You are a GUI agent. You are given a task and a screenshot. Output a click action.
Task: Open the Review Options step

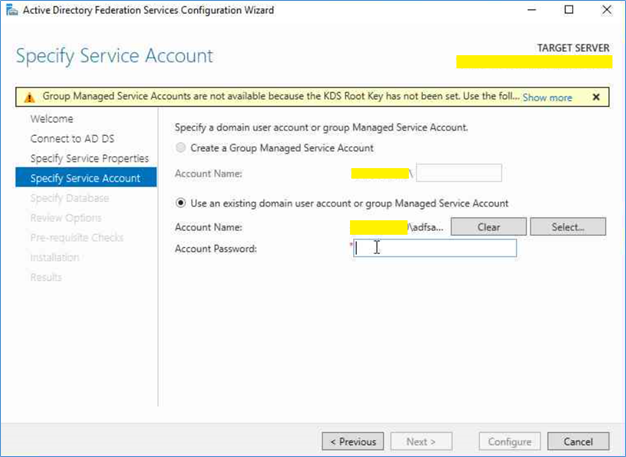(65, 218)
